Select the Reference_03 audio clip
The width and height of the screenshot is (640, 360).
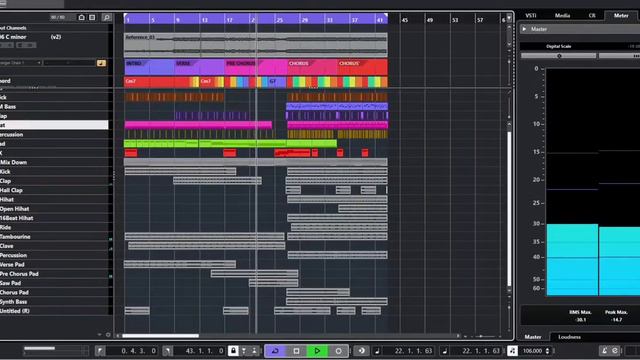coord(256,45)
